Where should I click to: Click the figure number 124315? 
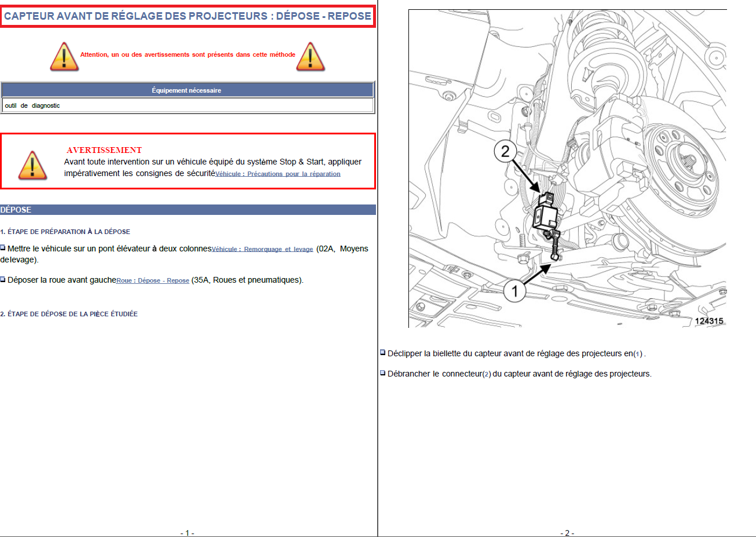(x=709, y=321)
